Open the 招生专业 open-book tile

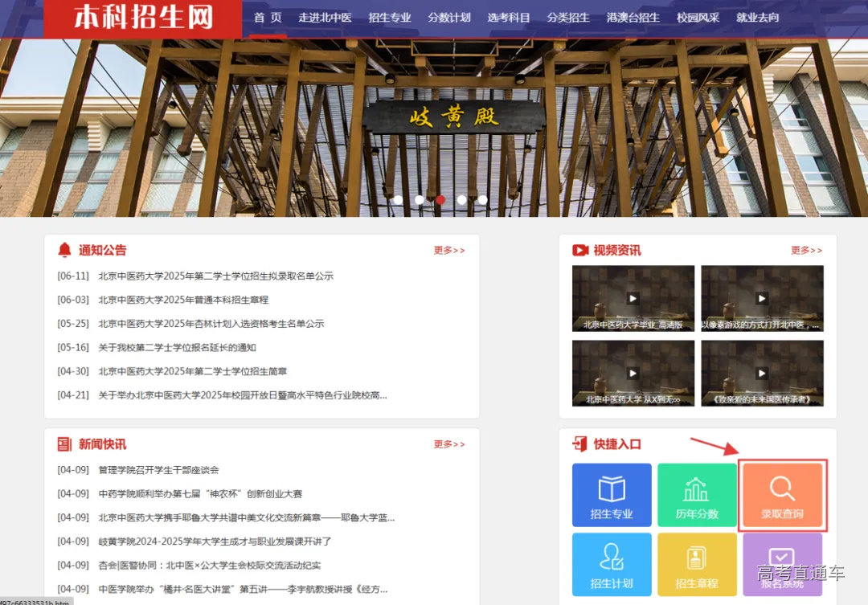click(611, 494)
